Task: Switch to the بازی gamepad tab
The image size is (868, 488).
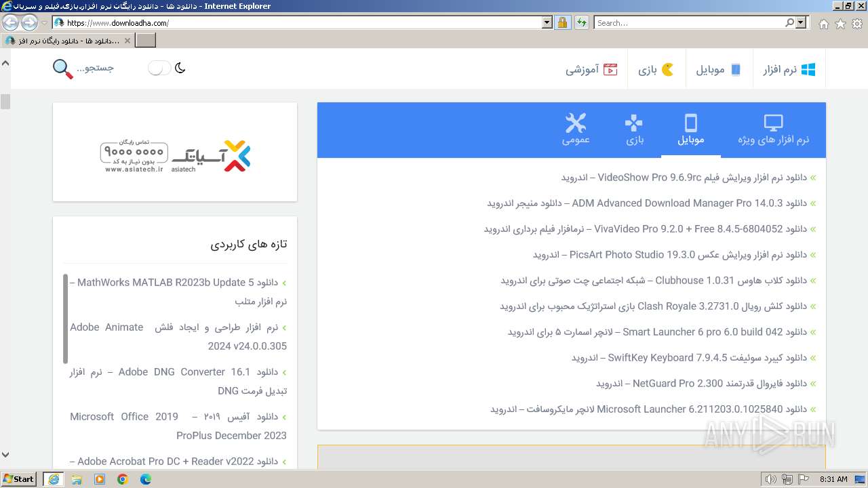Action: (x=634, y=130)
